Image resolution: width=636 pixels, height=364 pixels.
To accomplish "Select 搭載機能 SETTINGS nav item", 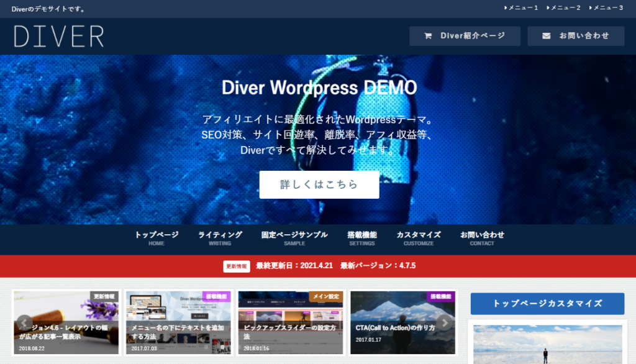I will coord(362,238).
